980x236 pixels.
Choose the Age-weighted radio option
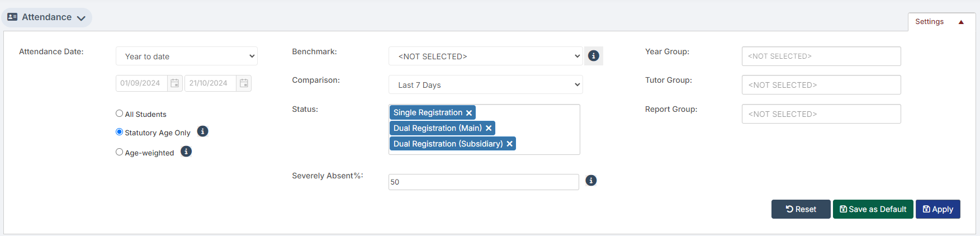(x=119, y=152)
